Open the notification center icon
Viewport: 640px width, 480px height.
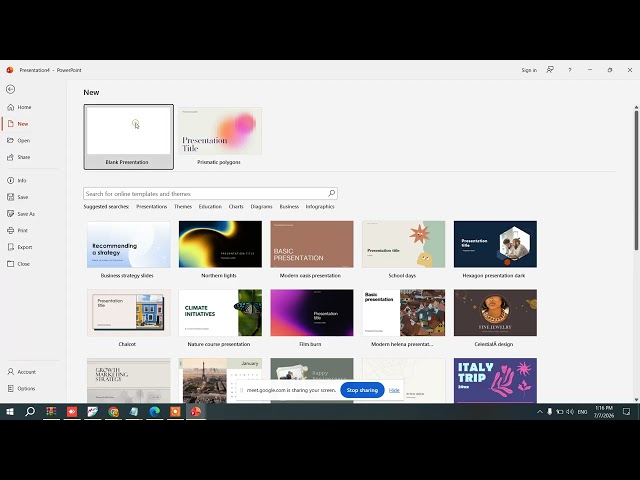tap(626, 412)
